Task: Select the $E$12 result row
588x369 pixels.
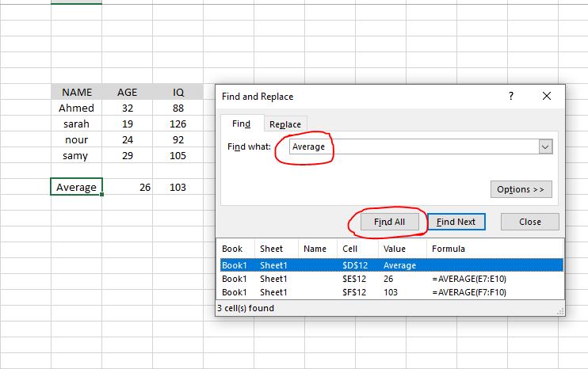Action: [391, 279]
